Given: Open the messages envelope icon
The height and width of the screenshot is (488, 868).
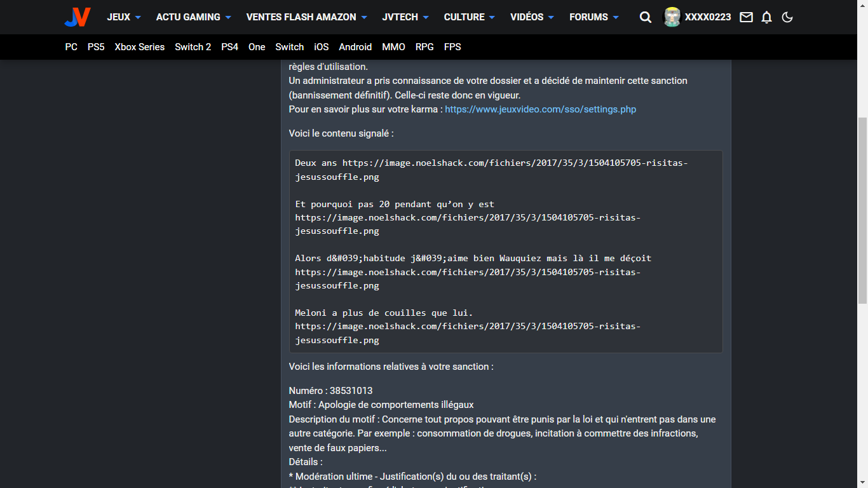Looking at the screenshot, I should coord(747,17).
